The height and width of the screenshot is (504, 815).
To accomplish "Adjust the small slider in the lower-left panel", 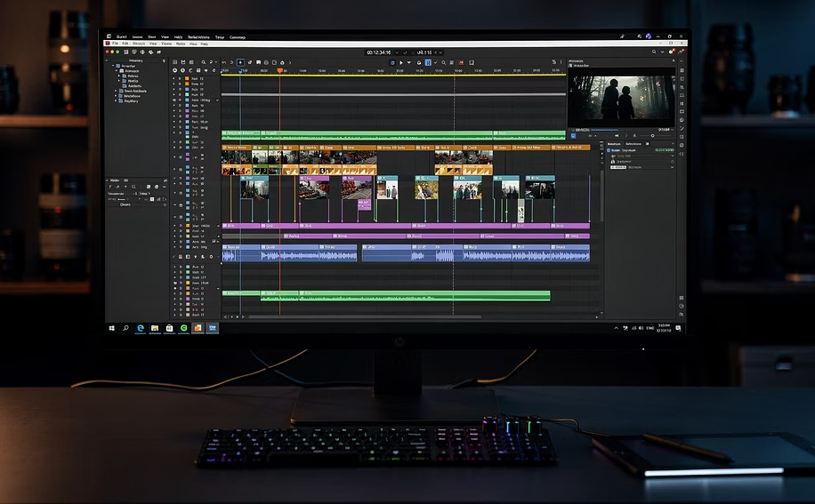I will 121,199.
